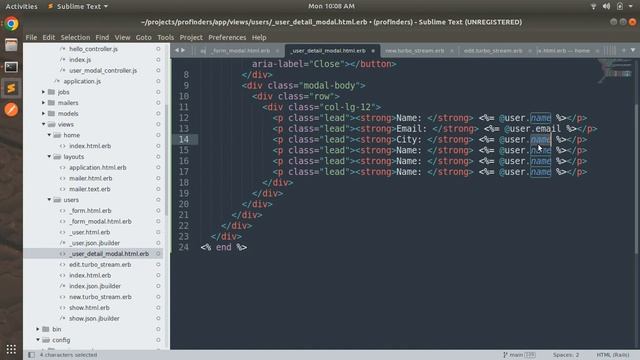Click the editor vertical scrollbar
This screenshot has width=640, height=360.
(636, 179)
